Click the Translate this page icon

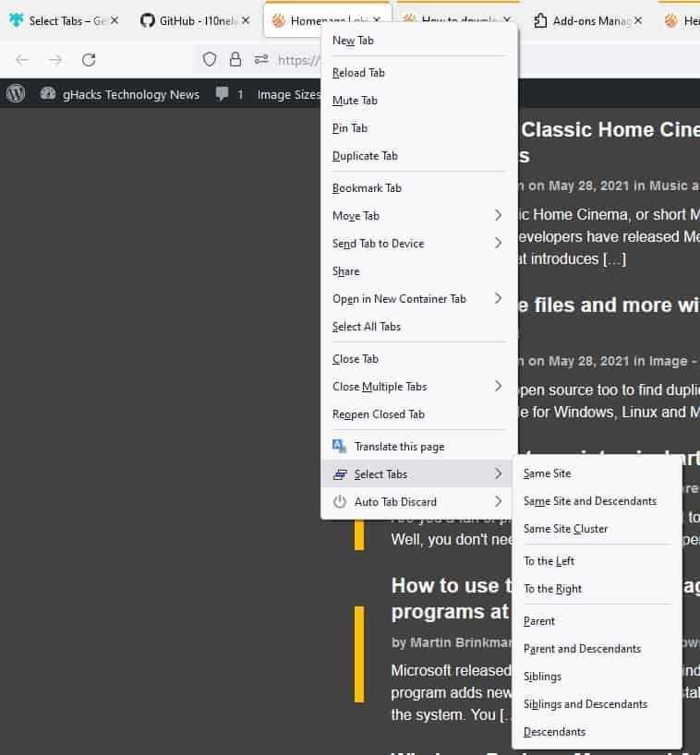coord(339,447)
